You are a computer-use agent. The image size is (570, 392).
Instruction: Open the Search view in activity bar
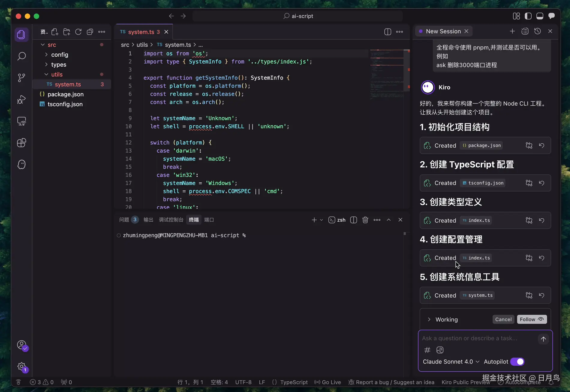click(21, 56)
